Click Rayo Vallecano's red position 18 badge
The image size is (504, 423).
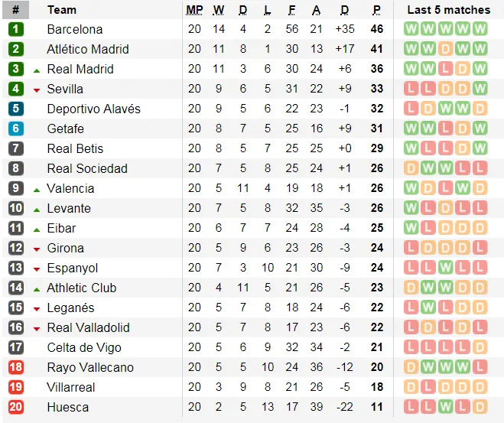click(16, 367)
